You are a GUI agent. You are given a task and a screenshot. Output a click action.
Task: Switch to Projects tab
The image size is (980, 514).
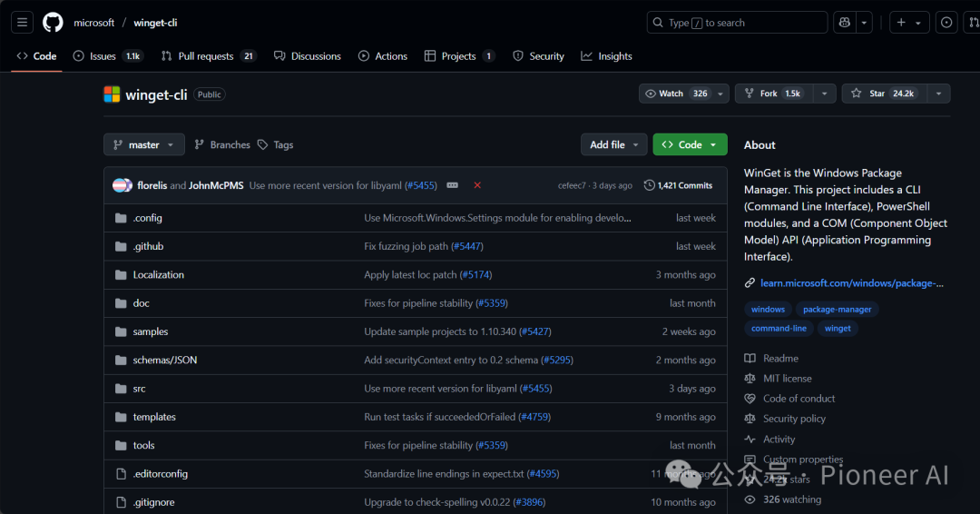459,56
